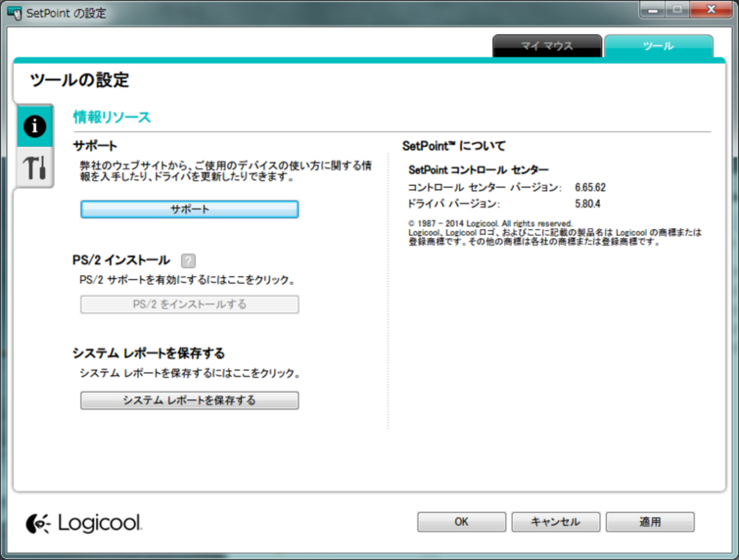Click the help icon beside PS/2 インストール
Viewport: 739px width, 560px height.
click(x=188, y=260)
